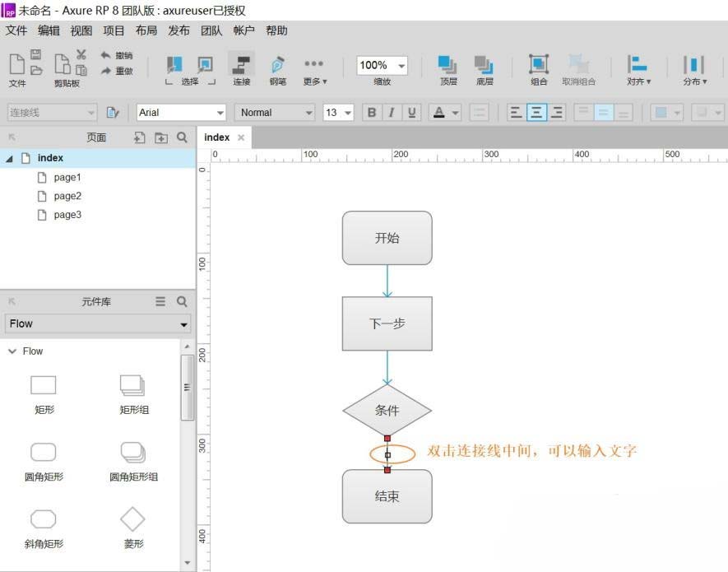Bring shape to front with 顶层 icon

(447, 66)
